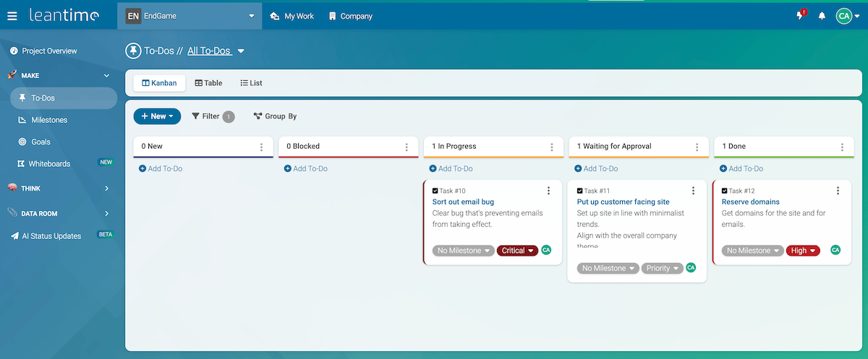The image size is (868, 359).
Task: Click the Leantime logo
Action: tap(64, 15)
